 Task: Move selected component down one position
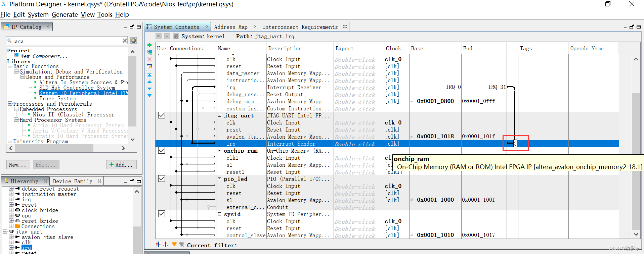149,89
